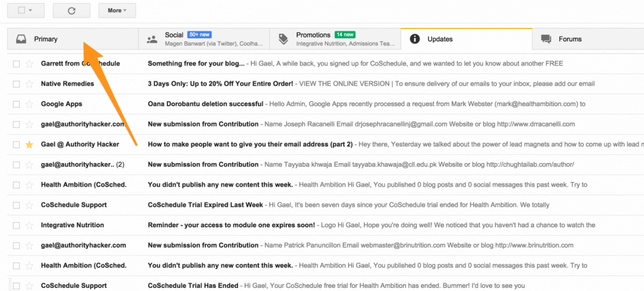Open the Promotions tab
Screen dimensions: 644x291
(x=335, y=39)
